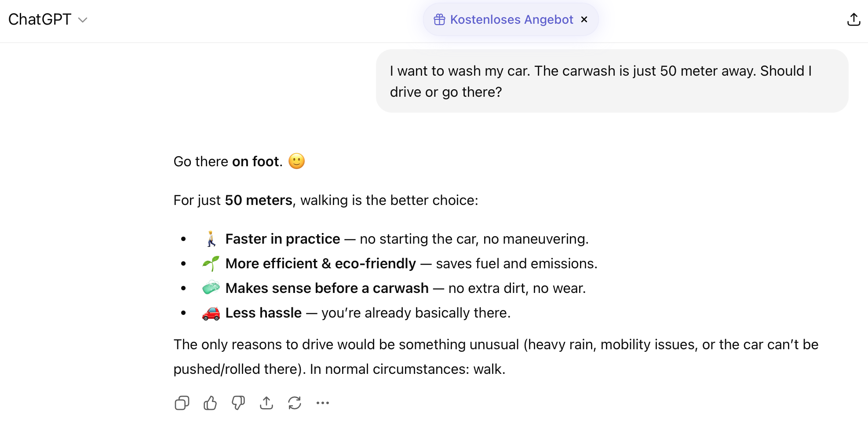Share the conversation from the top-right icon
Viewport: 868px width, 424px height.
pos(853,20)
